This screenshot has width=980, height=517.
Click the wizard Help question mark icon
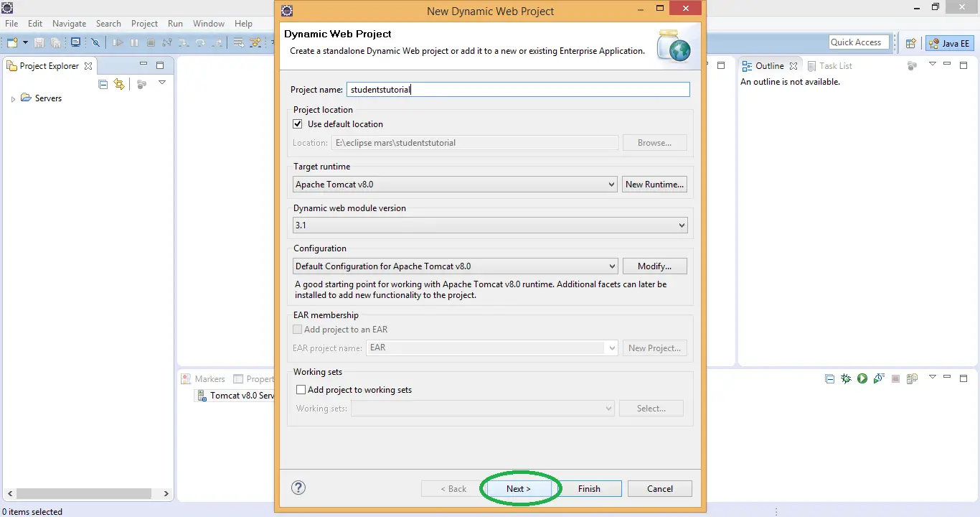[x=298, y=488]
